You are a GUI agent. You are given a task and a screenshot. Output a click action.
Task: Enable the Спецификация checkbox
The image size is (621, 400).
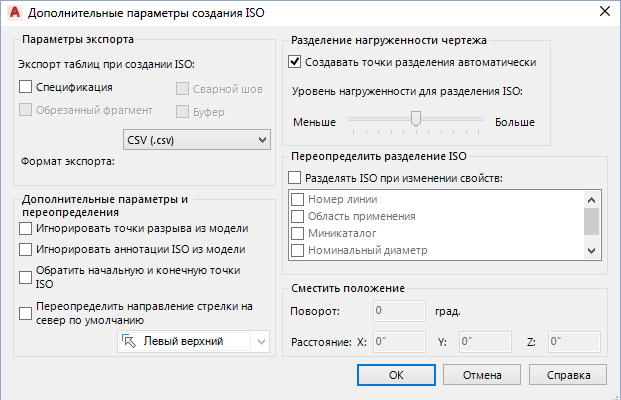[x=26, y=88]
